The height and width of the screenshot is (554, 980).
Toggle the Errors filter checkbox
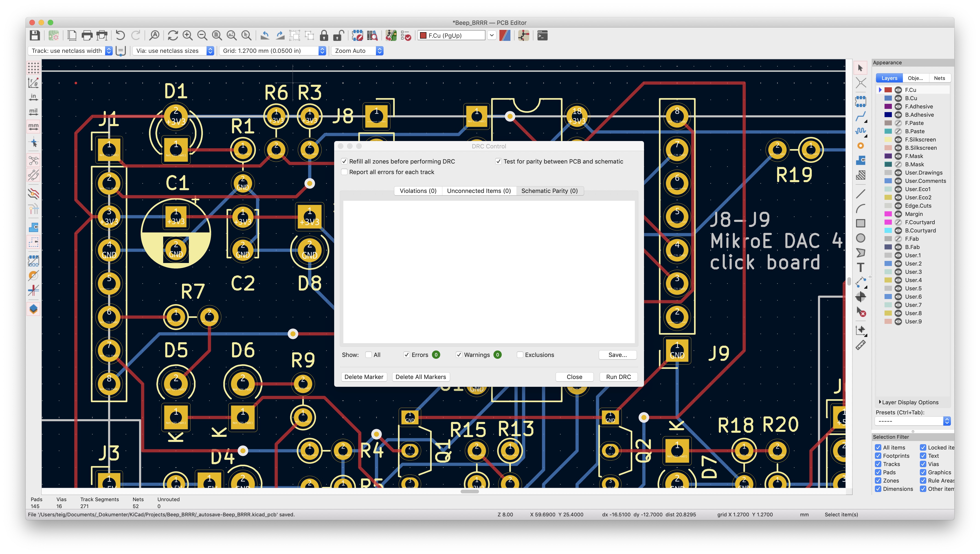click(x=407, y=355)
